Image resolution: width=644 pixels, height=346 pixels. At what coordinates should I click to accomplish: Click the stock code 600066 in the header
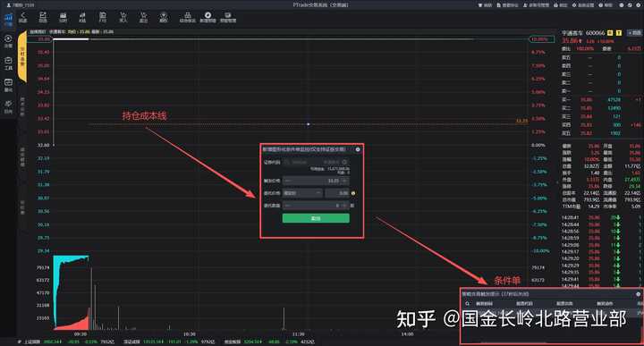pyautogui.click(x=595, y=33)
